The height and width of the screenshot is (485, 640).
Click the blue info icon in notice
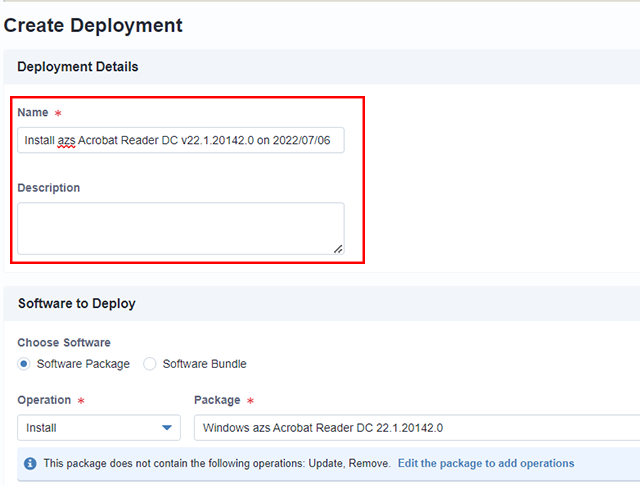coord(30,464)
